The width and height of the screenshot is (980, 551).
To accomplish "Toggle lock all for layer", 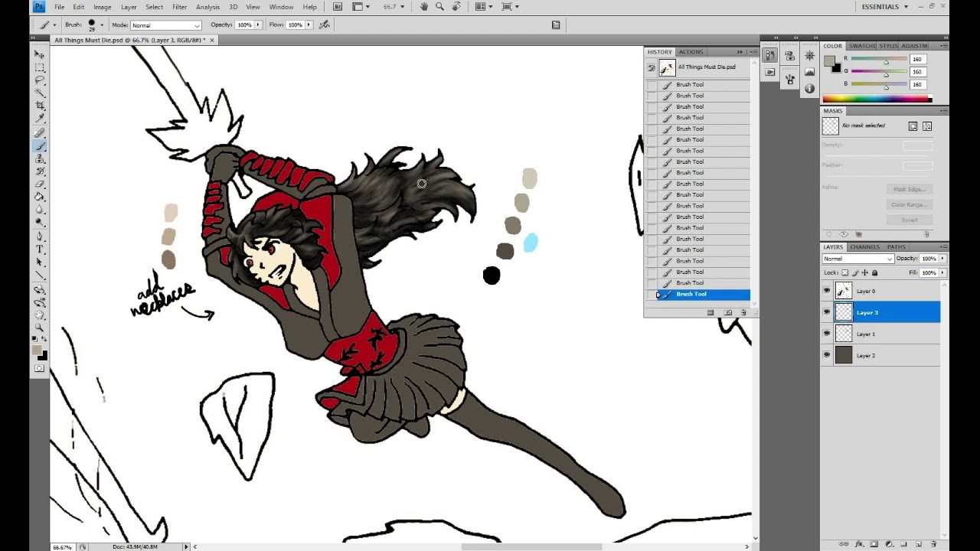I will click(x=875, y=273).
